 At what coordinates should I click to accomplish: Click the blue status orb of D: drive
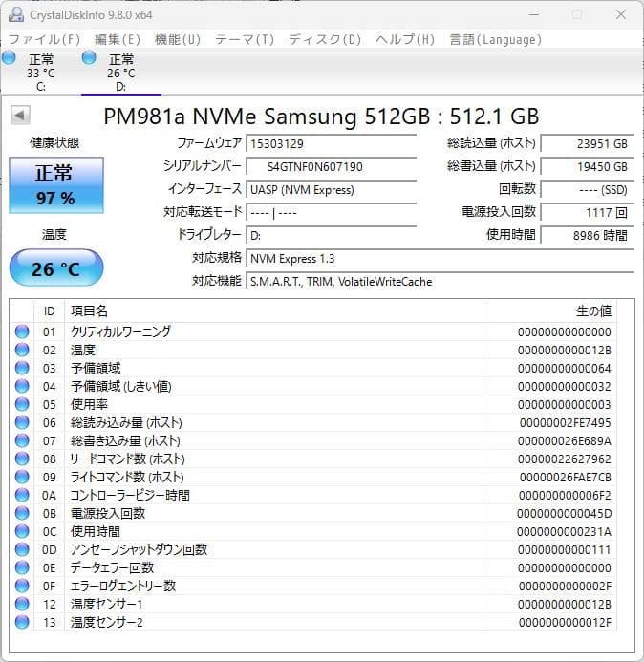[x=89, y=58]
